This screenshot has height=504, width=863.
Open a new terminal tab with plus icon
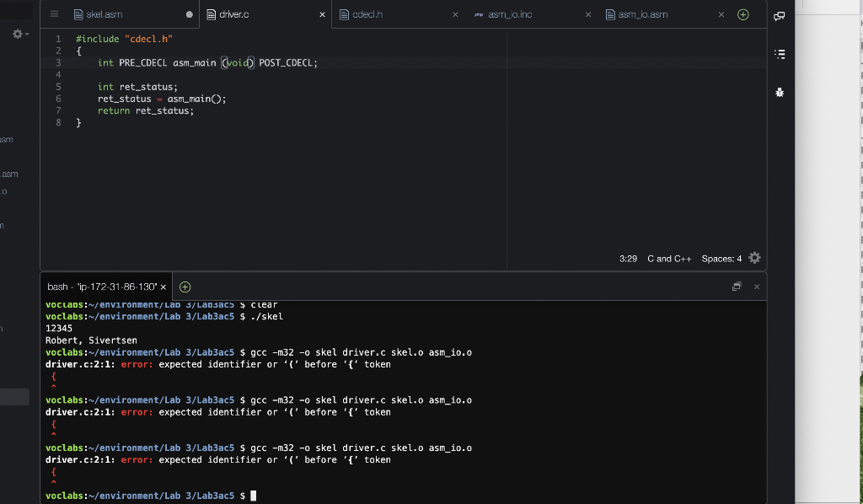[x=185, y=287]
